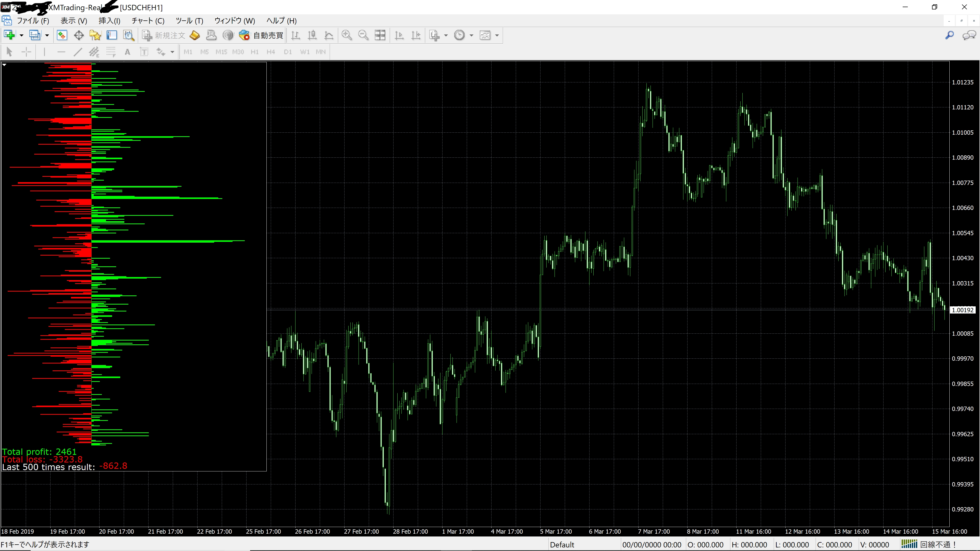Open the ツール (T) menu
Screen dimensions: 980x551
(x=189, y=20)
